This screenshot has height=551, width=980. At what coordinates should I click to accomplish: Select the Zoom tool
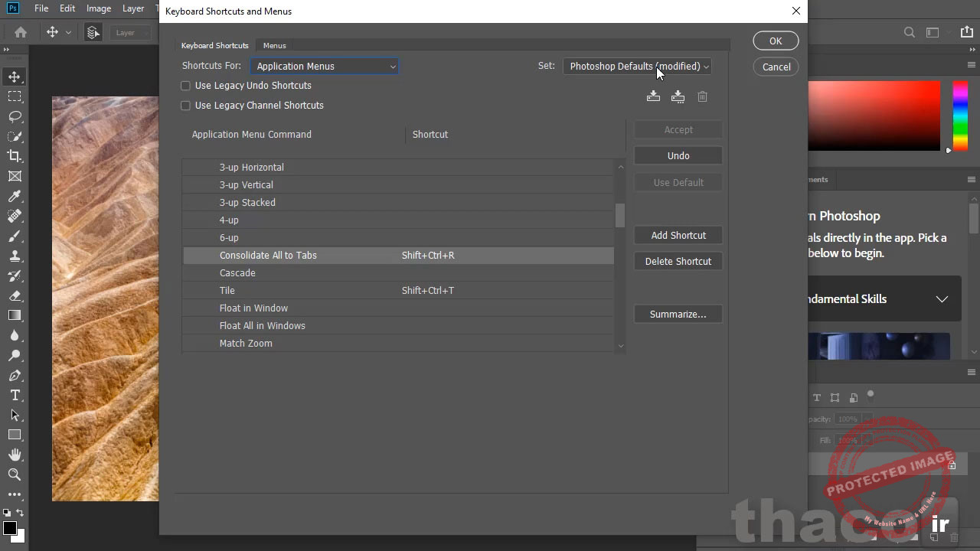(x=16, y=474)
